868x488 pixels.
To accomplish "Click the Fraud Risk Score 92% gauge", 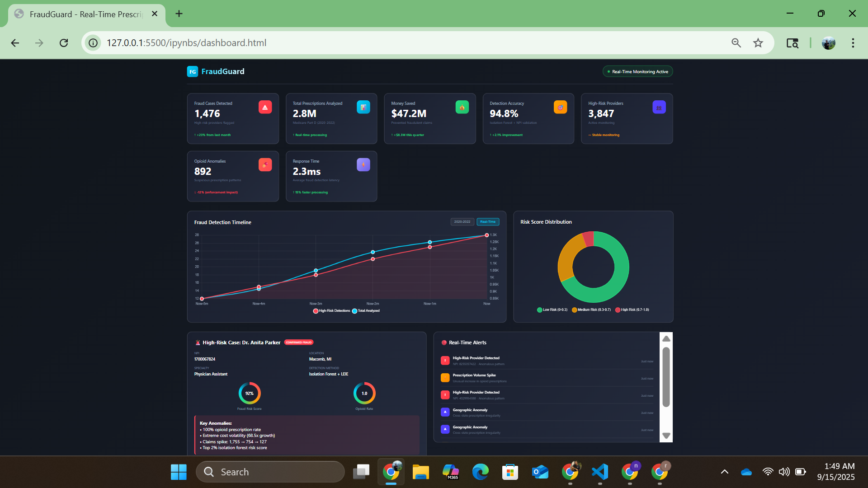I will pos(250,393).
